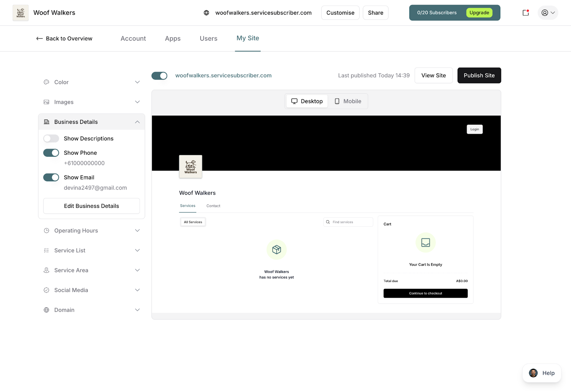Open the user account avatar menu
The height and width of the screenshot is (392, 571).
coord(548,13)
